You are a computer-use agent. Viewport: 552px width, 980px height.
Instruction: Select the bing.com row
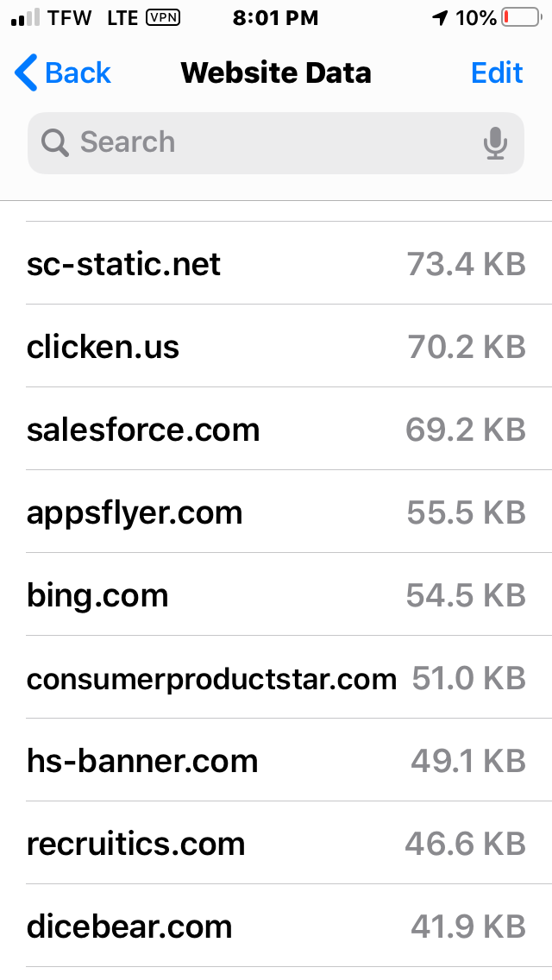click(x=276, y=594)
